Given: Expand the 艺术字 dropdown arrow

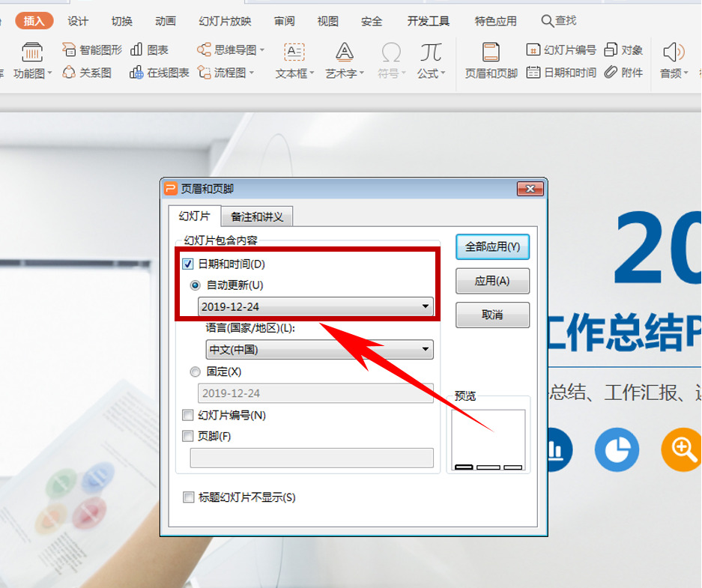Looking at the screenshot, I should coord(362,73).
